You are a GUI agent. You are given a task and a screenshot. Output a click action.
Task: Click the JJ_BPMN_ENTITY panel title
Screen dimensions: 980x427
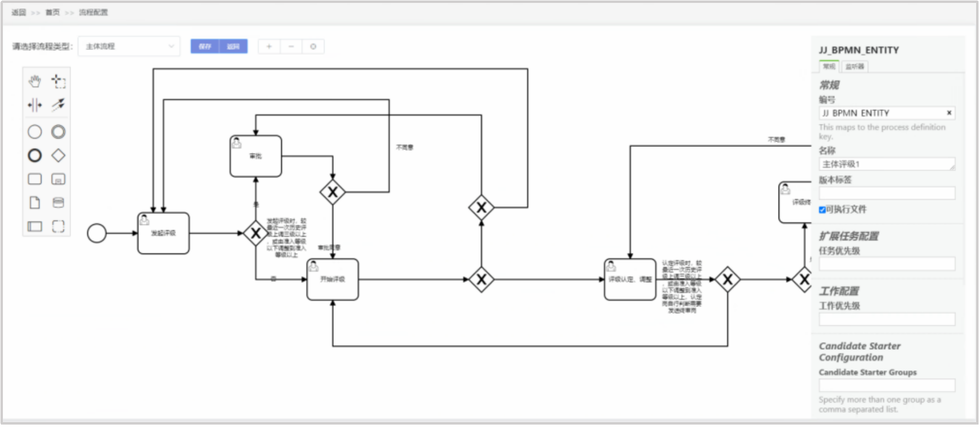click(x=859, y=50)
